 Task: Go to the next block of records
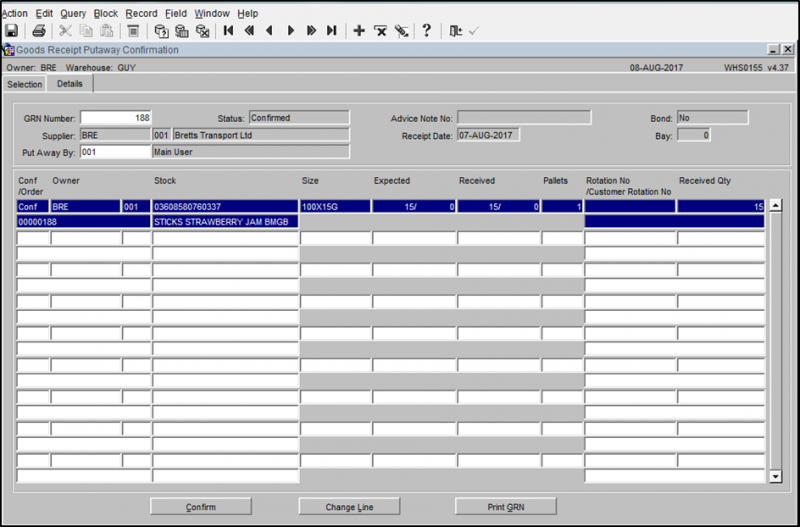(311, 31)
